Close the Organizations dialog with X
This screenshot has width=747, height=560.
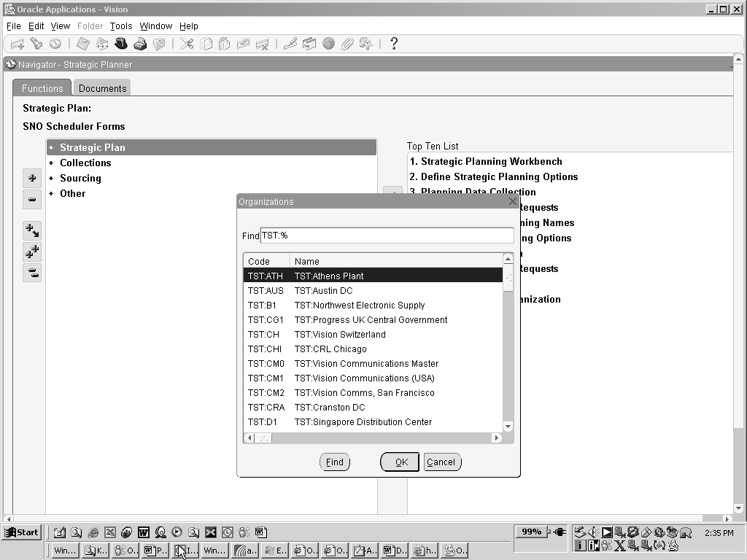(513, 201)
